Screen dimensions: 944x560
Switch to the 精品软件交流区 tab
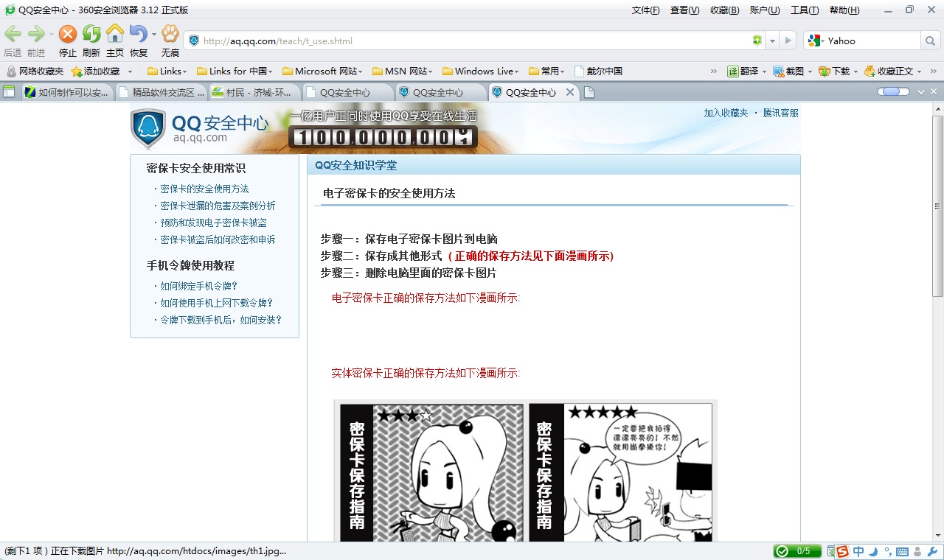tap(161, 92)
